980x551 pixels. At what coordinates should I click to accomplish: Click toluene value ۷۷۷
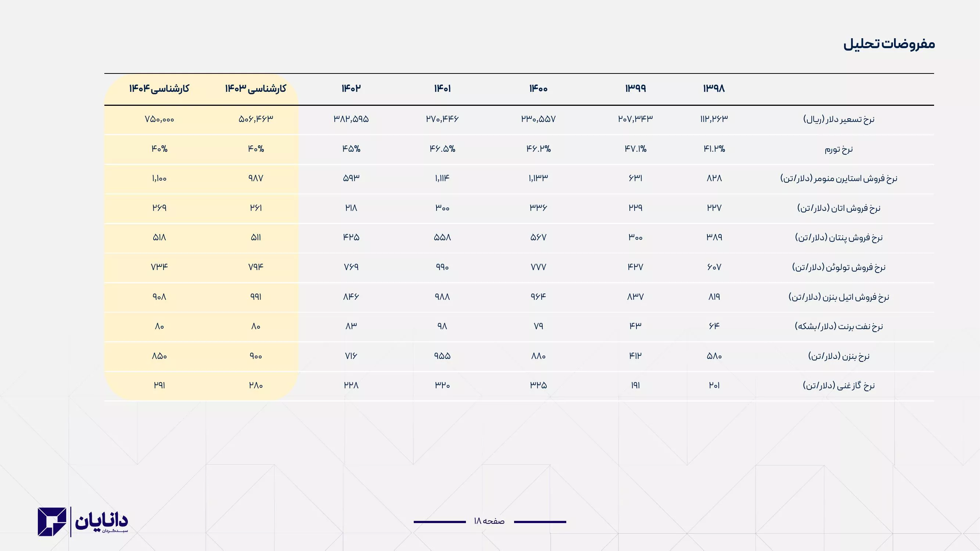(x=538, y=267)
